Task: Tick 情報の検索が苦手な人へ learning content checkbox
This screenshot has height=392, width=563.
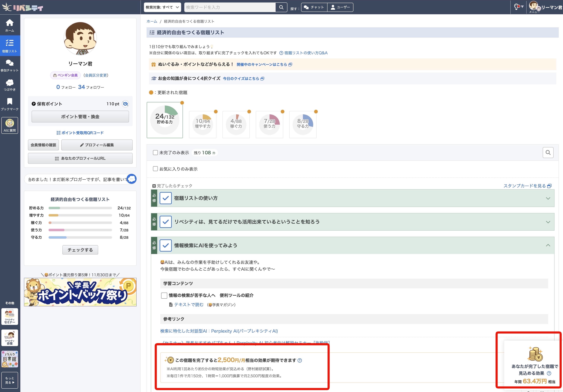Action: coord(164,295)
